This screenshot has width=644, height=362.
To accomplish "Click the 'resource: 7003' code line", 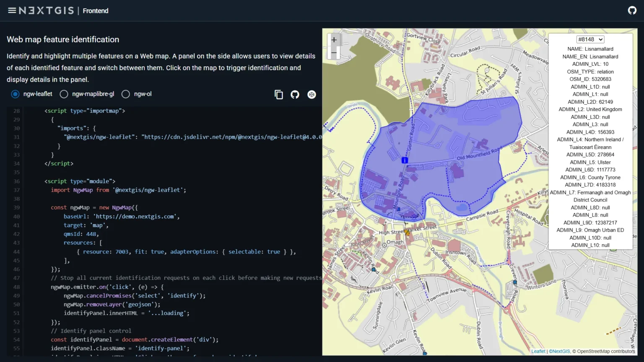I will (x=186, y=252).
